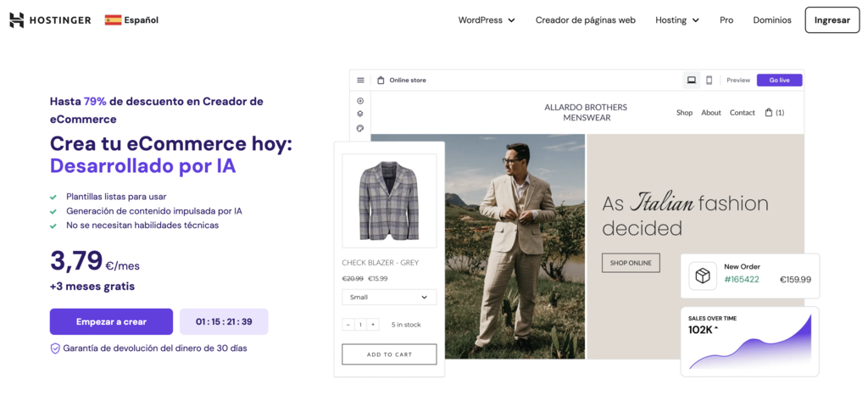Click the Hostinger logo

(x=50, y=20)
